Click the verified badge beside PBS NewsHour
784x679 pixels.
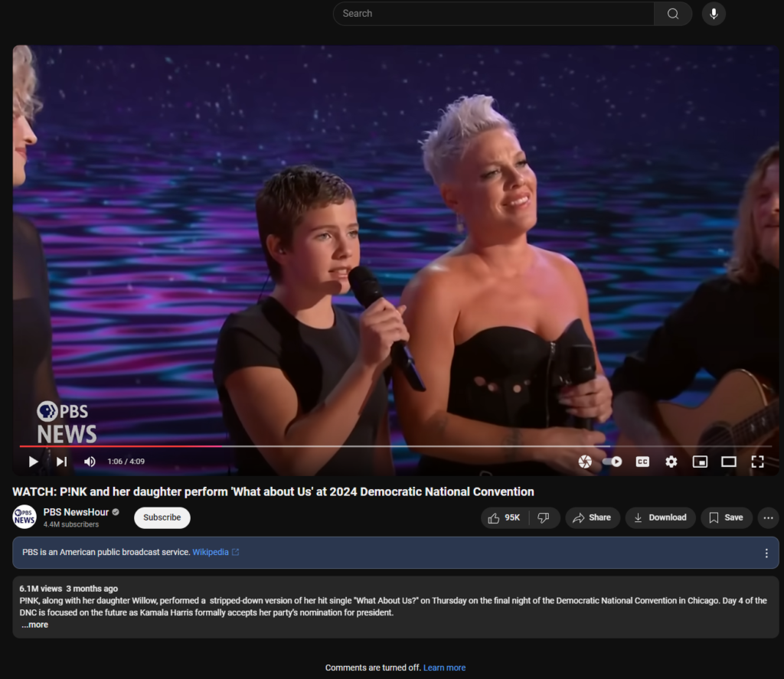click(116, 512)
